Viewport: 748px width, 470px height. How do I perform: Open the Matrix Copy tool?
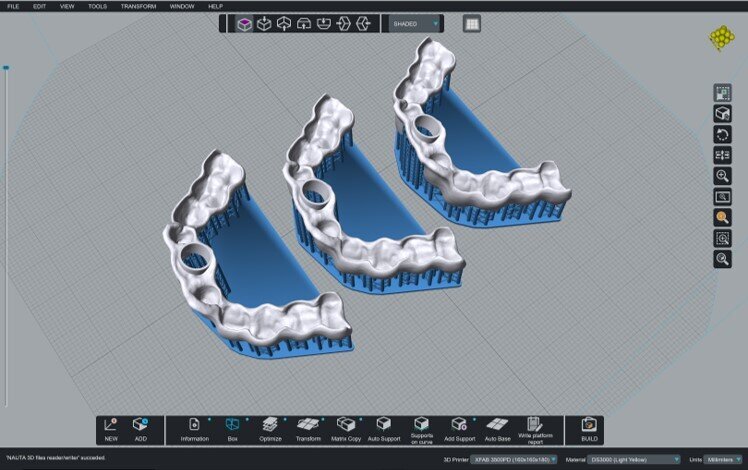pos(346,425)
